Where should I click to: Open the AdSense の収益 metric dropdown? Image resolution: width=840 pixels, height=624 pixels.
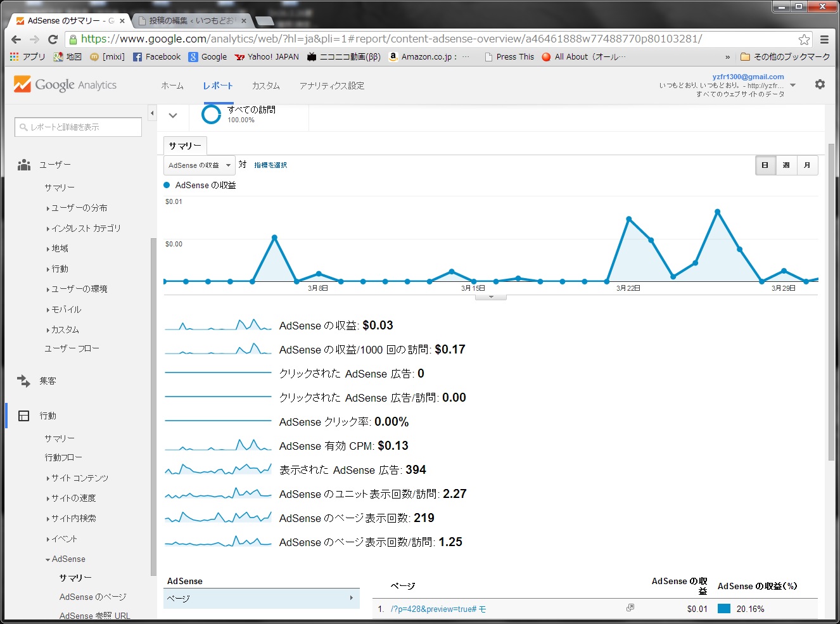click(x=199, y=165)
